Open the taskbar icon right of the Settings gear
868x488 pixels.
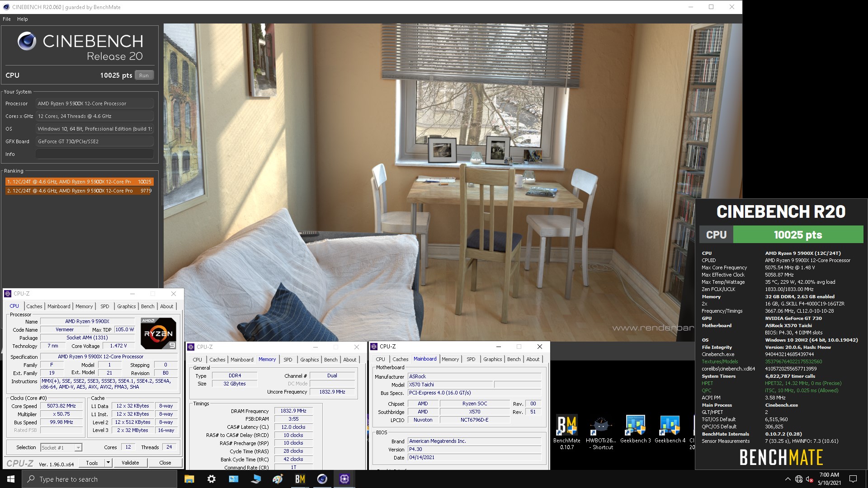(x=234, y=479)
